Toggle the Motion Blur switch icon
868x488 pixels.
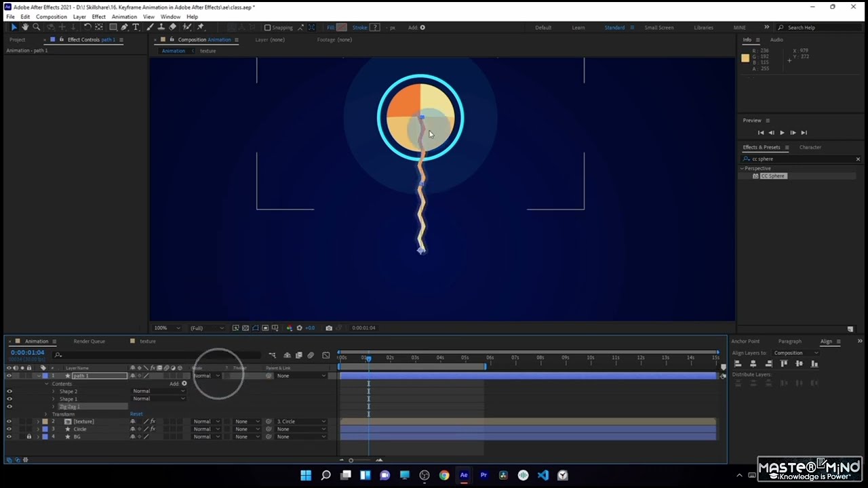(311, 355)
